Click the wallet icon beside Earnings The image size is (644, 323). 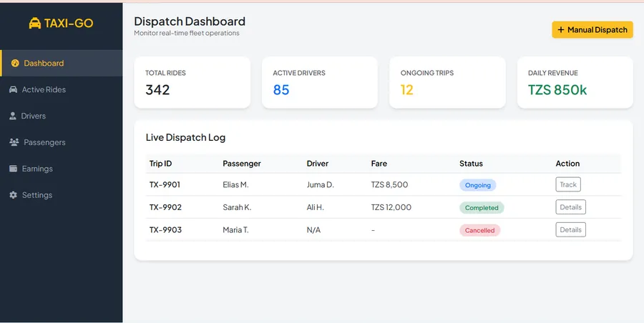tap(13, 168)
